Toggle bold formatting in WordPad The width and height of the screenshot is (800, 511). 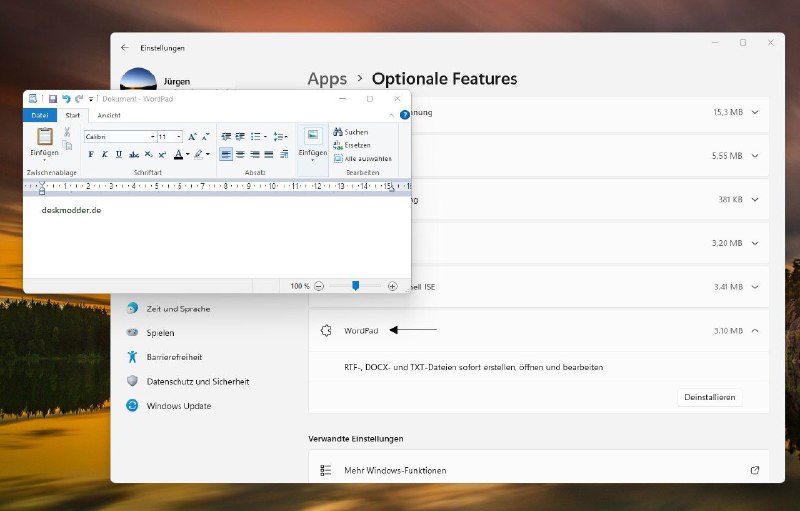point(91,155)
